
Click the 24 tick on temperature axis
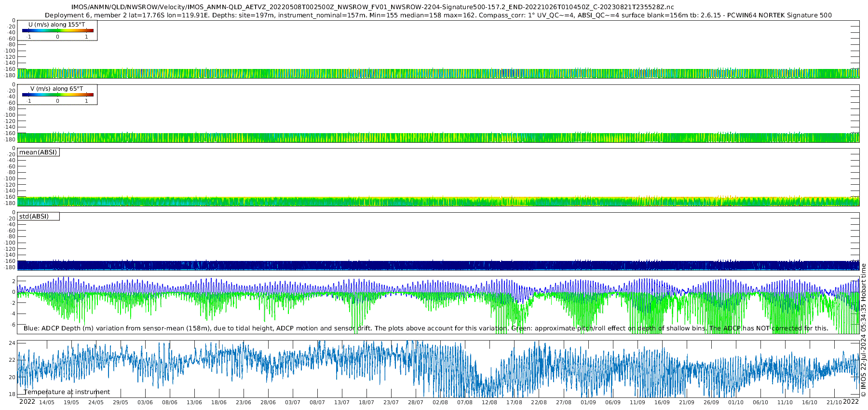(x=12, y=343)
